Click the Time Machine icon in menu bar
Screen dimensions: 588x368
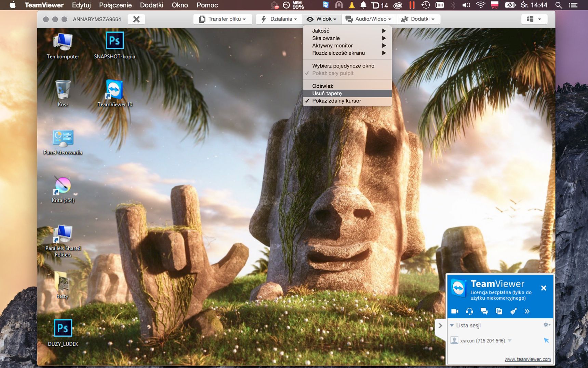pos(426,5)
